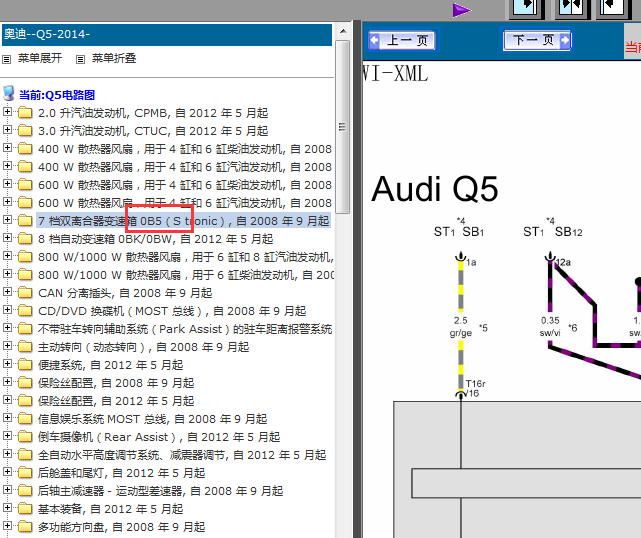Open '保险丝配置, 自 2008 年 9 月起'

click(x=116, y=383)
